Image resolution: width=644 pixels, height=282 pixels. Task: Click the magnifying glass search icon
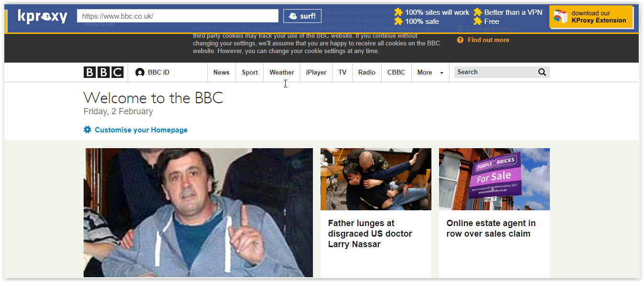542,72
